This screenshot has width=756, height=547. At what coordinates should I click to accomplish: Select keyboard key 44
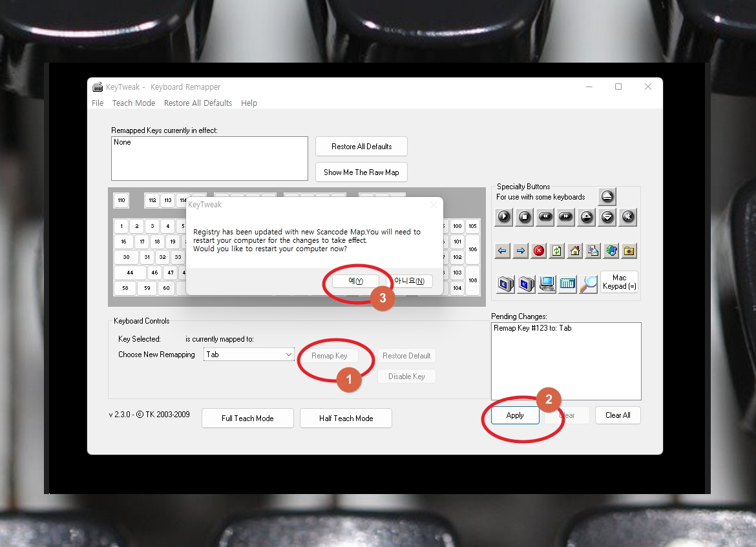pos(130,273)
